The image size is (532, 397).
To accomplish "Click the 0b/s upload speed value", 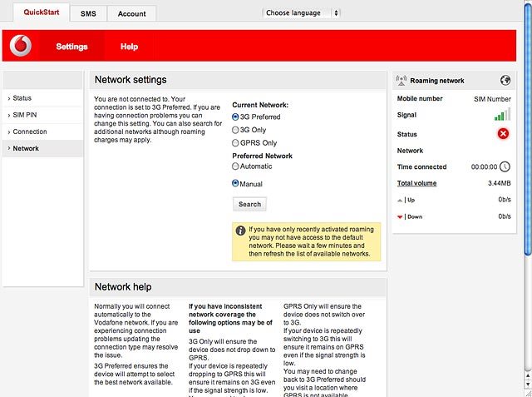I will pos(505,200).
